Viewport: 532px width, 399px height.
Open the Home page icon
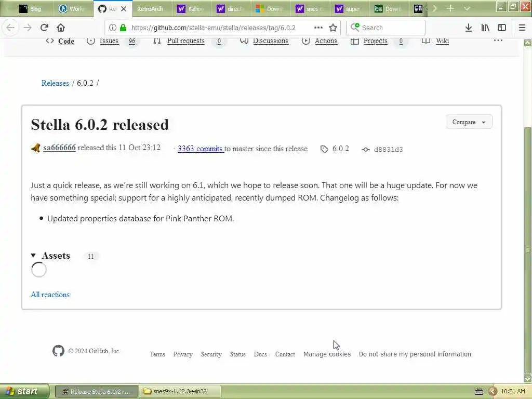tap(61, 28)
